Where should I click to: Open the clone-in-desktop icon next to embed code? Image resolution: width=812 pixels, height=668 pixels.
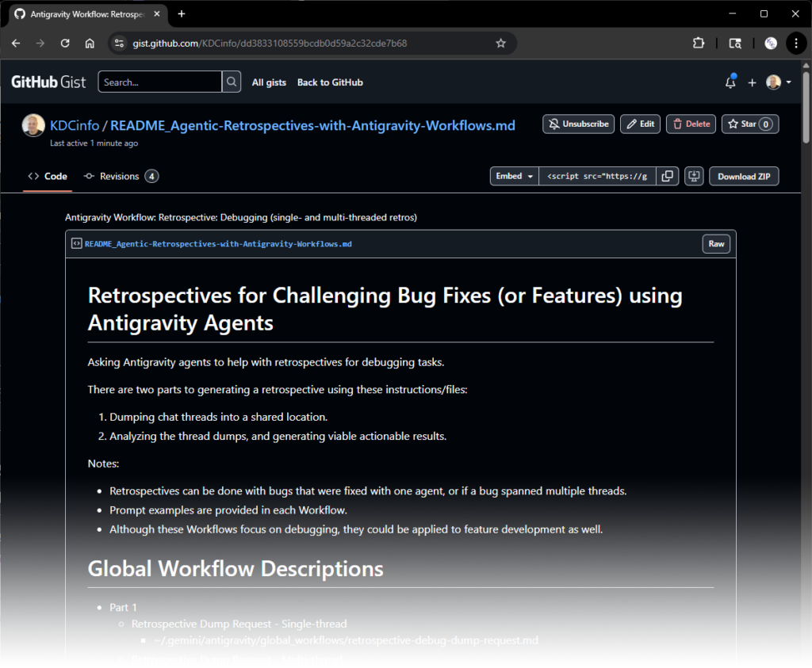[x=693, y=176]
